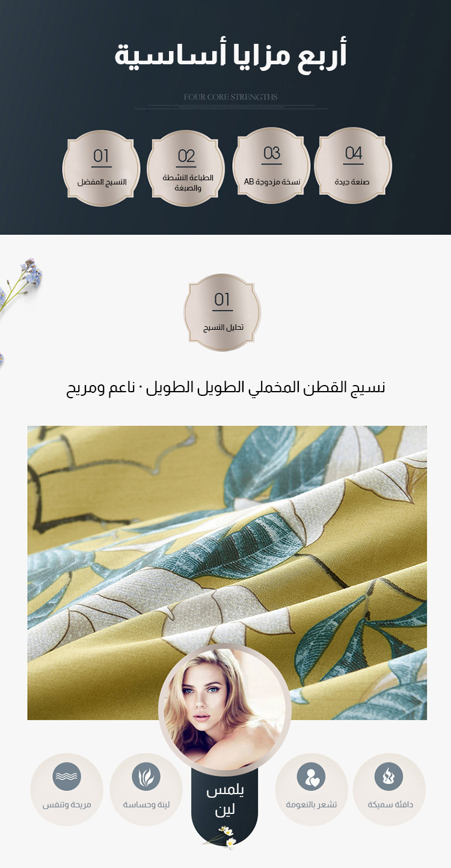
Task: Select the 02 الطباعة النشطة والصبغة badge
Action: point(186,169)
